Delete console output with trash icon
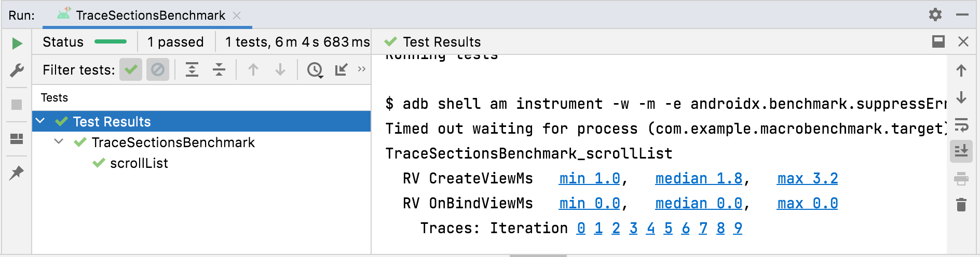980x257 pixels. [961, 205]
